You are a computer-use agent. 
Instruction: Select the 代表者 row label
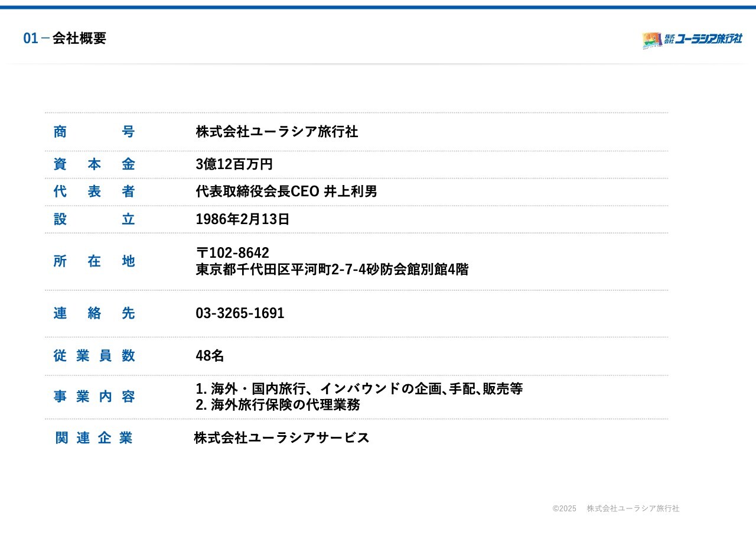coord(94,192)
